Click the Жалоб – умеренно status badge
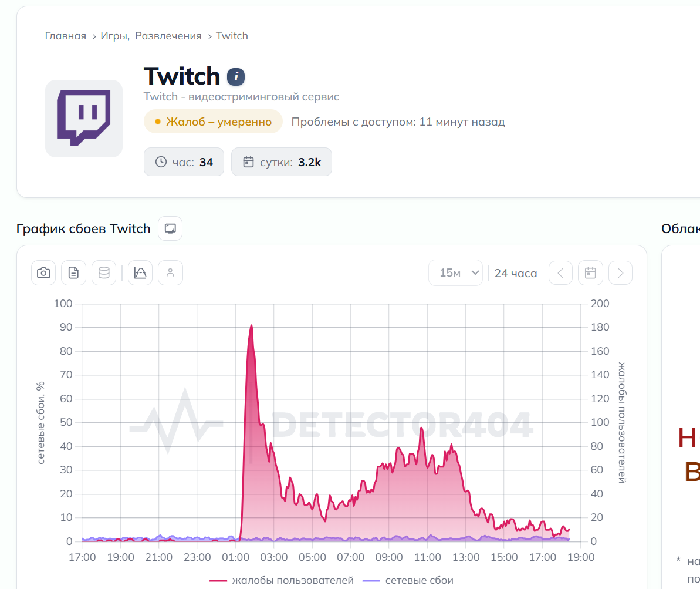 point(214,122)
